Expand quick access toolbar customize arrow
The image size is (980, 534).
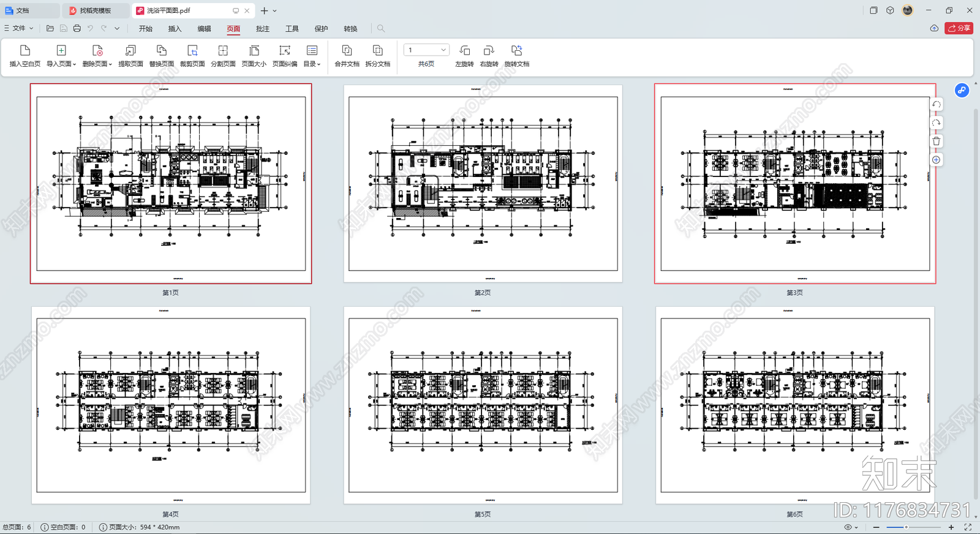click(117, 28)
